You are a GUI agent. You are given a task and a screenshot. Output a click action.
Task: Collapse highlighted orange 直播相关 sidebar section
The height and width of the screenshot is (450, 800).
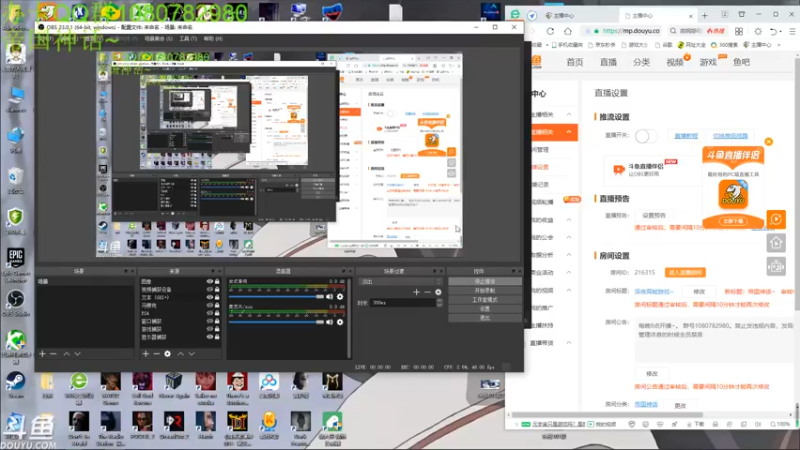[x=569, y=132]
